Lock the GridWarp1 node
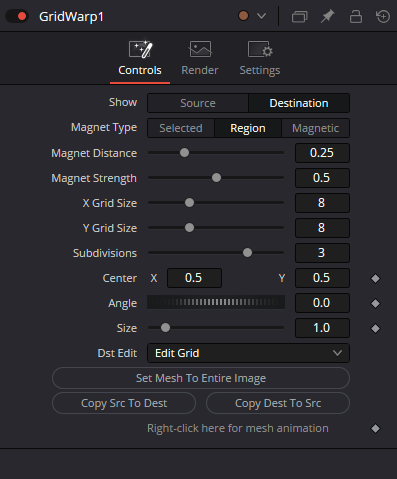The height and width of the screenshot is (479, 397). 356,16
